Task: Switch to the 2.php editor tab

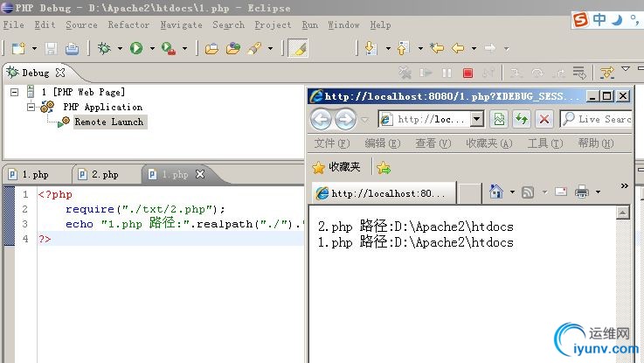Action: [x=105, y=175]
